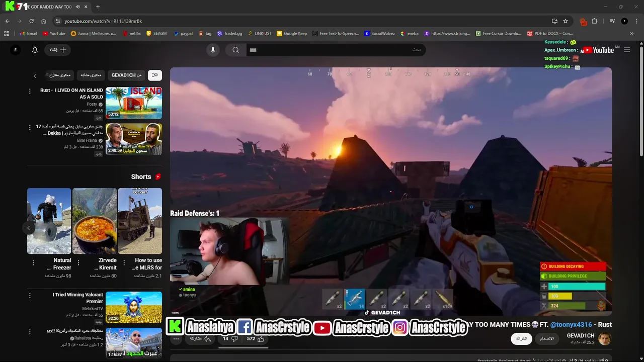Click the magnifying glass search icon
The image size is (644, 362).
[235, 50]
